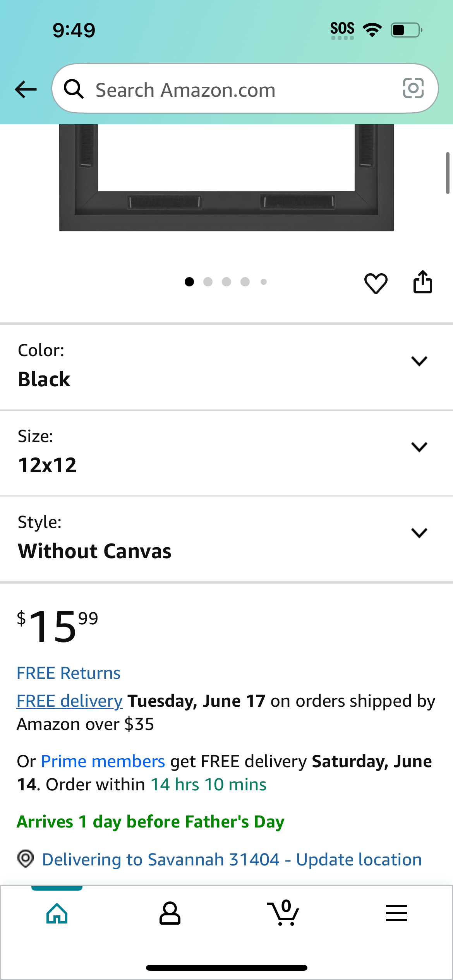Open the hamburger menu tab
This screenshot has height=980, width=453.
coord(396,913)
